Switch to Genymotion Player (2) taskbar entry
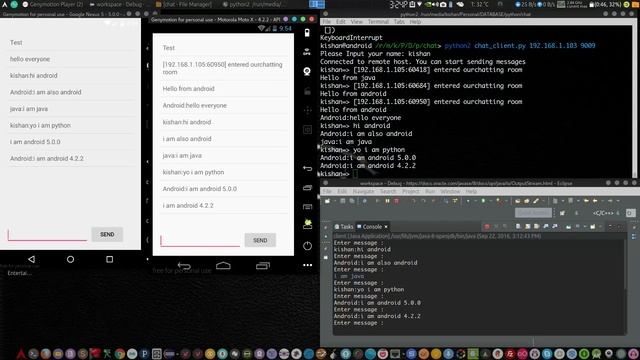Viewport: 640px width, 360px height. pyautogui.click(x=53, y=4)
